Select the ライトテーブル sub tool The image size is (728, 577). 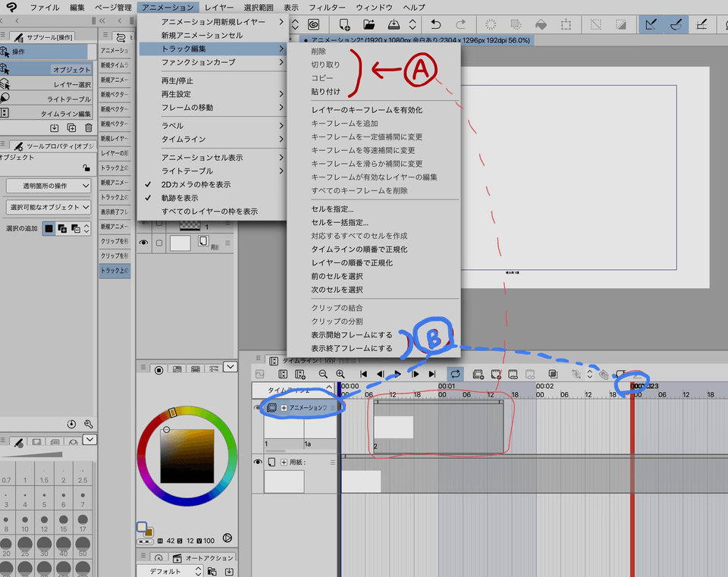(68, 99)
